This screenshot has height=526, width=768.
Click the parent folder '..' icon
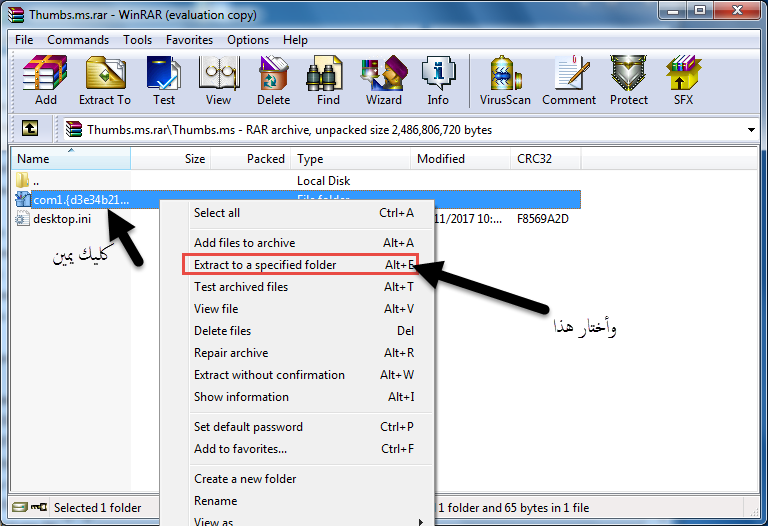point(22,180)
